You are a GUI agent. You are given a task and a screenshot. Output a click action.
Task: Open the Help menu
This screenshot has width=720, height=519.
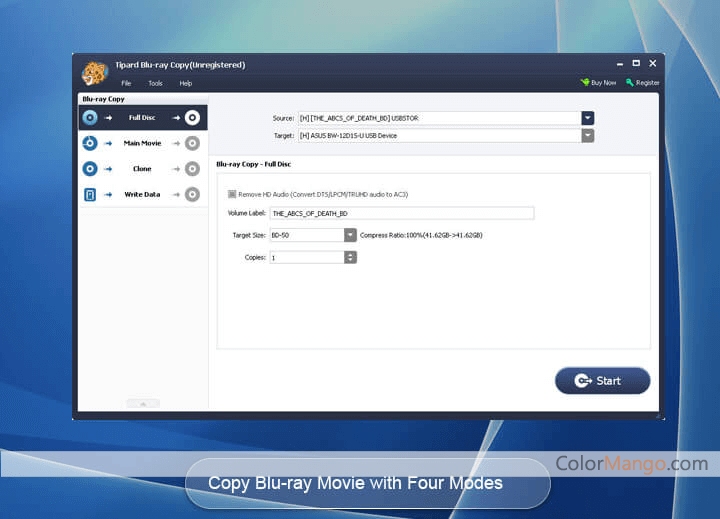(186, 83)
